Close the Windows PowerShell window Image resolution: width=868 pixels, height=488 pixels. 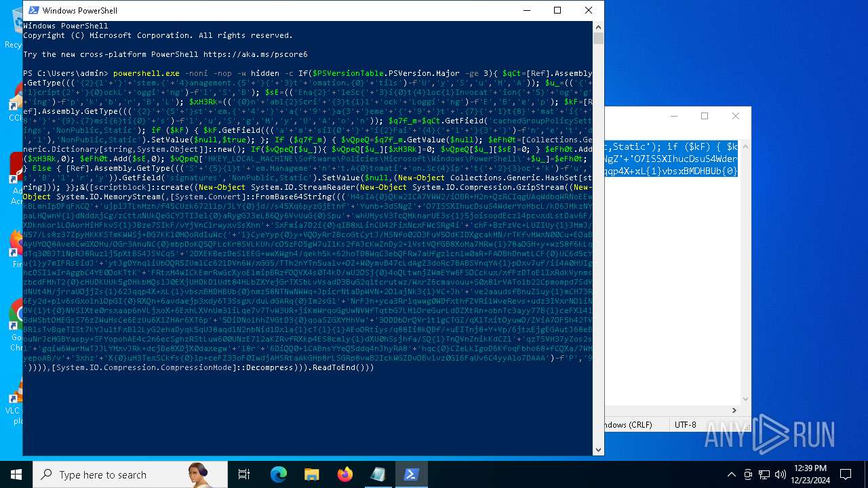click(x=589, y=10)
